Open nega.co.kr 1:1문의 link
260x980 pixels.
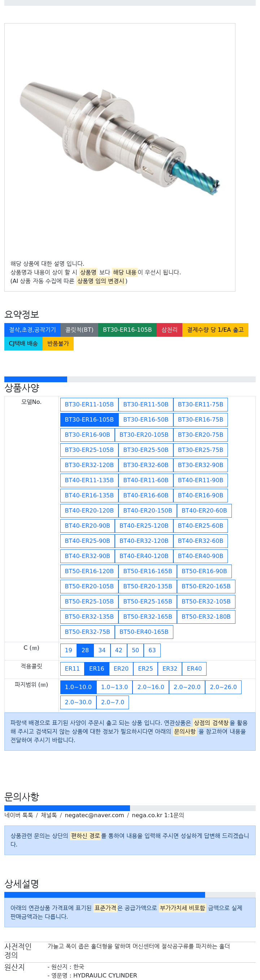pos(158,815)
